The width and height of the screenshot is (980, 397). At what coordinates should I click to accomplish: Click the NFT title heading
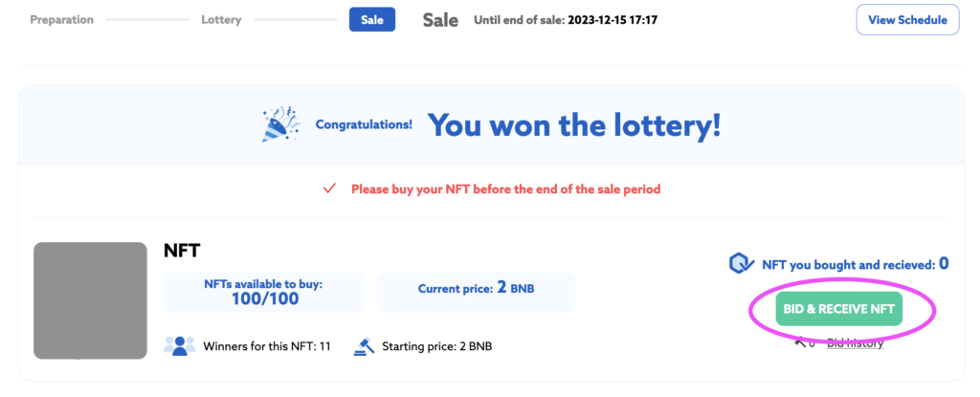point(181,252)
